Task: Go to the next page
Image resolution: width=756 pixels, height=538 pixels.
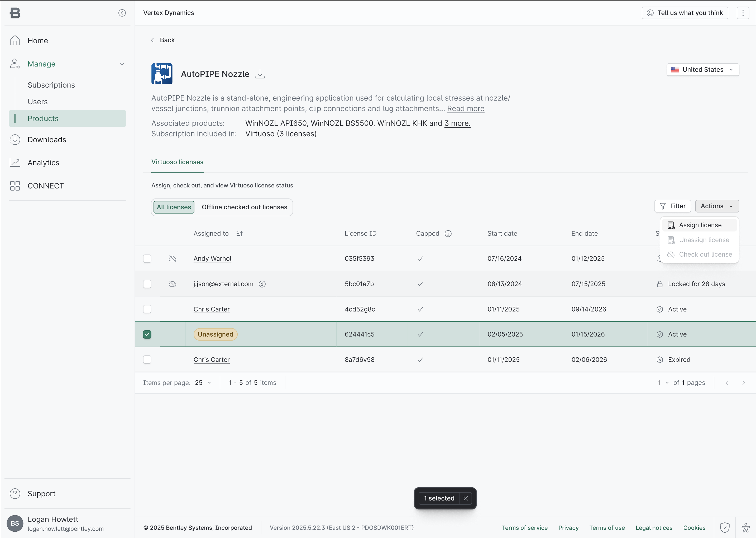Action: click(743, 383)
